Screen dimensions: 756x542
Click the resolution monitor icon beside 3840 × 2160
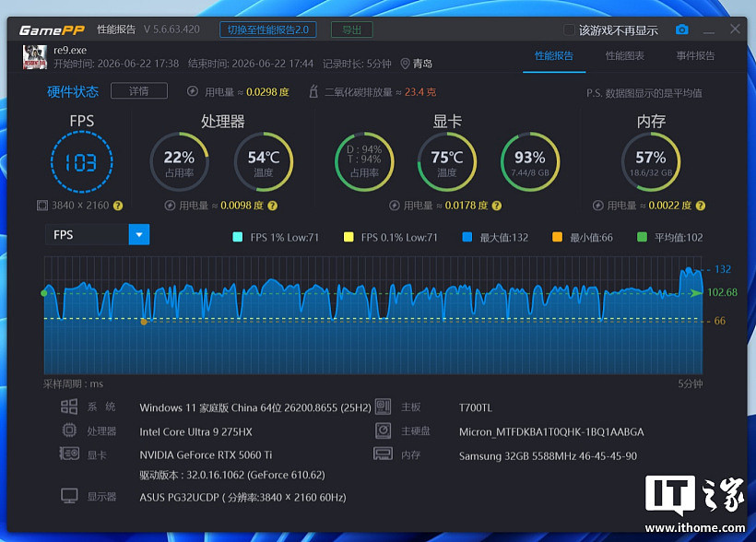pyautogui.click(x=42, y=206)
